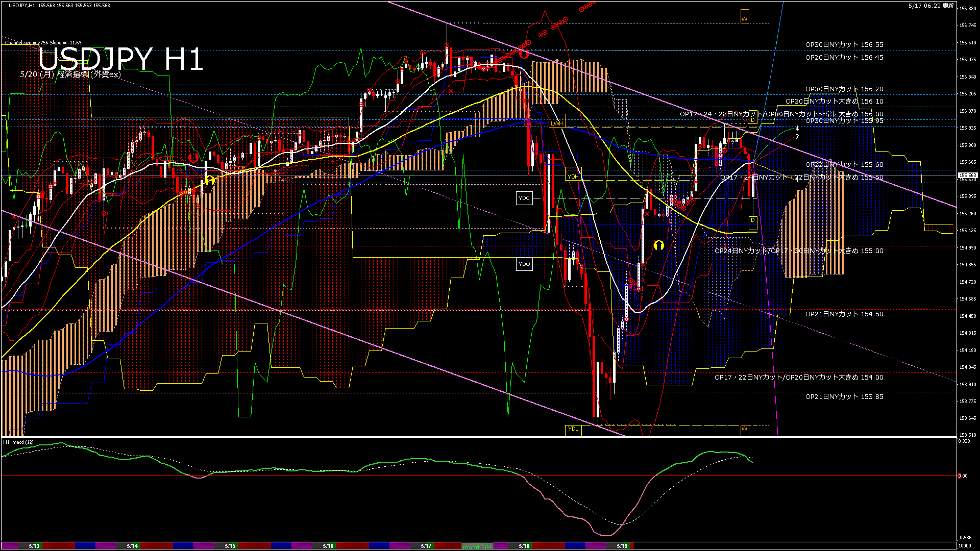The image size is (980, 551).
Task: Click the OP22日NYカット 155.60 label
Action: pyautogui.click(x=844, y=165)
